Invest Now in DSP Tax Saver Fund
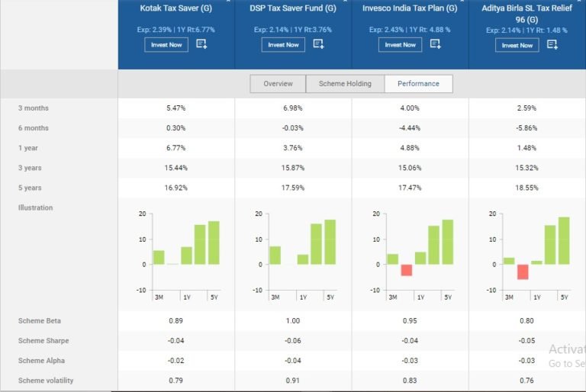The image size is (586, 392). coord(283,45)
